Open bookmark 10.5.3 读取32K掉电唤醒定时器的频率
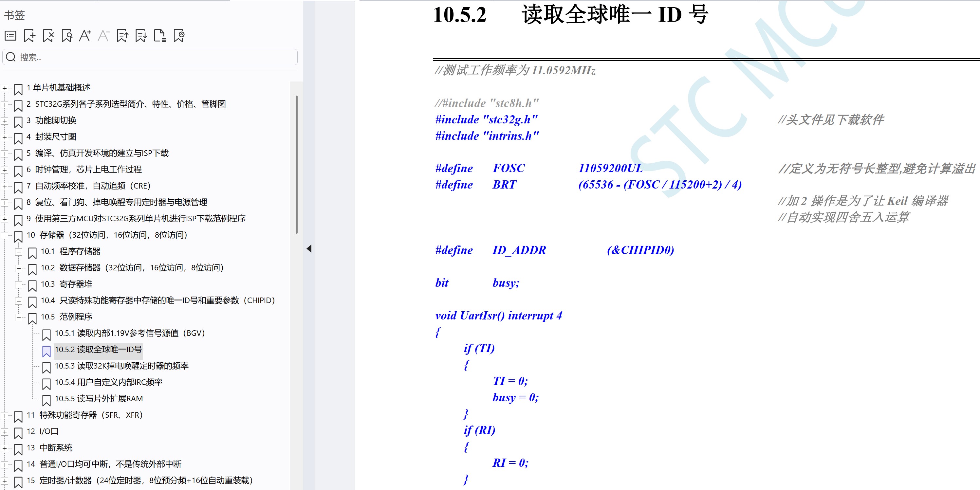Image resolution: width=980 pixels, height=490 pixels. point(122,366)
